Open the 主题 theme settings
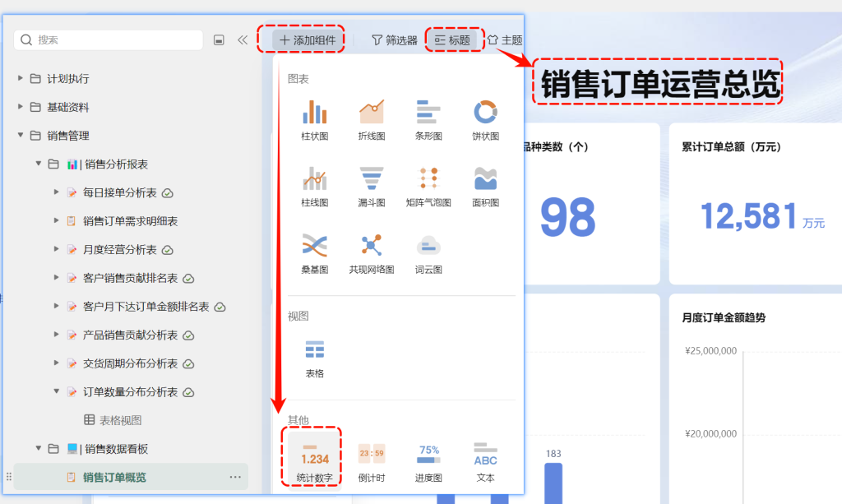This screenshot has height=504, width=842. tap(505, 39)
